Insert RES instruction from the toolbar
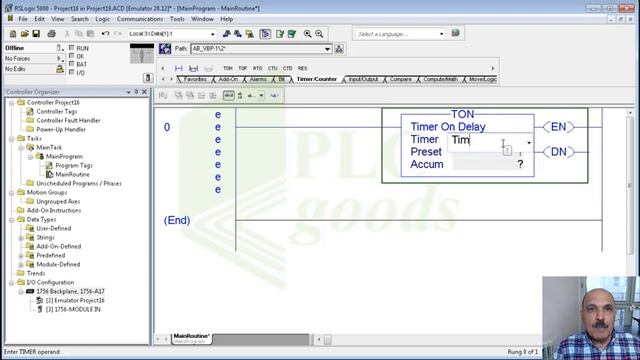Image resolution: width=640 pixels, height=360 pixels. pos(302,68)
